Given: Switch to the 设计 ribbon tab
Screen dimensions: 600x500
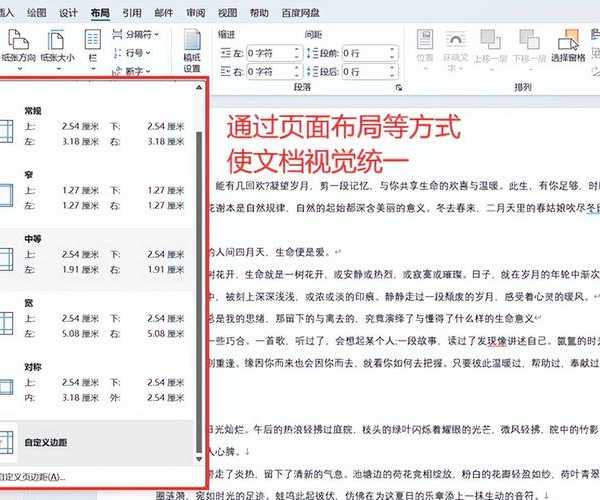Looking at the screenshot, I should click(x=68, y=13).
